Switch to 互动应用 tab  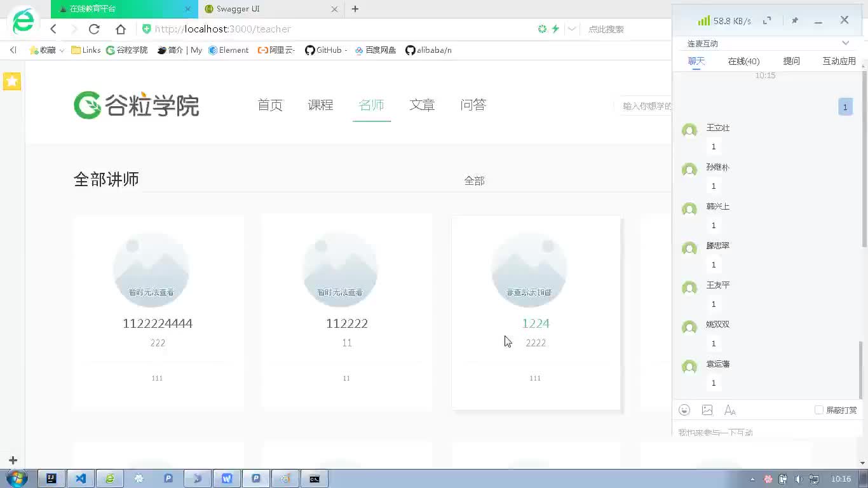[839, 61]
